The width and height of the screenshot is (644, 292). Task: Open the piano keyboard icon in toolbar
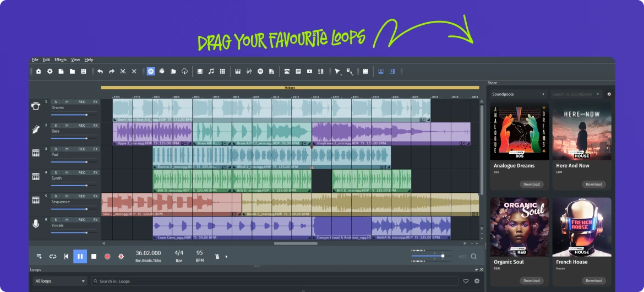point(238,72)
